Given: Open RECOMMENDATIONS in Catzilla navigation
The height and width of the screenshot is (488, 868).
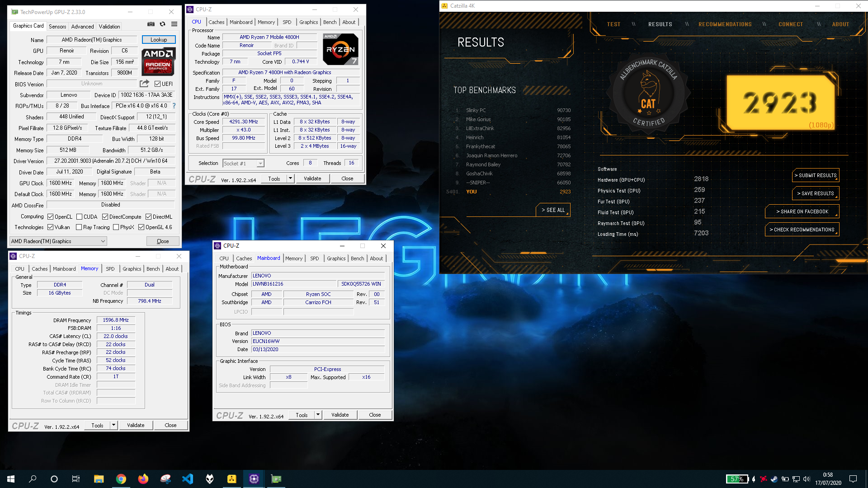Looking at the screenshot, I should coord(725,24).
